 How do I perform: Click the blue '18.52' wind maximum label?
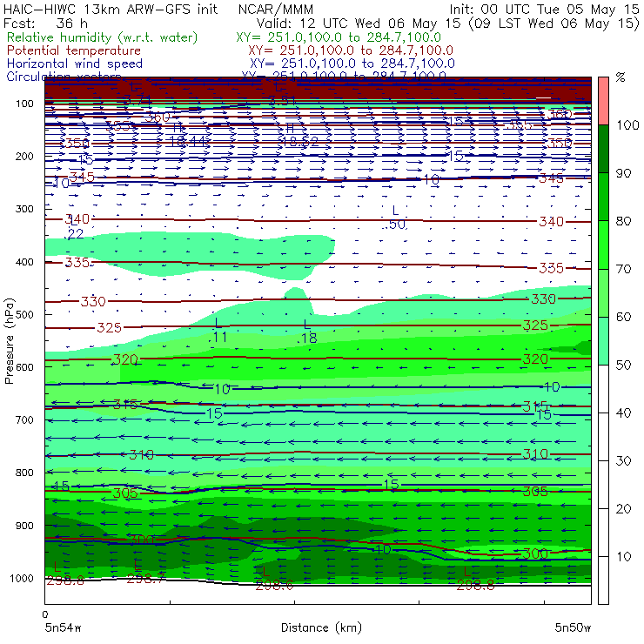pyautogui.click(x=300, y=142)
